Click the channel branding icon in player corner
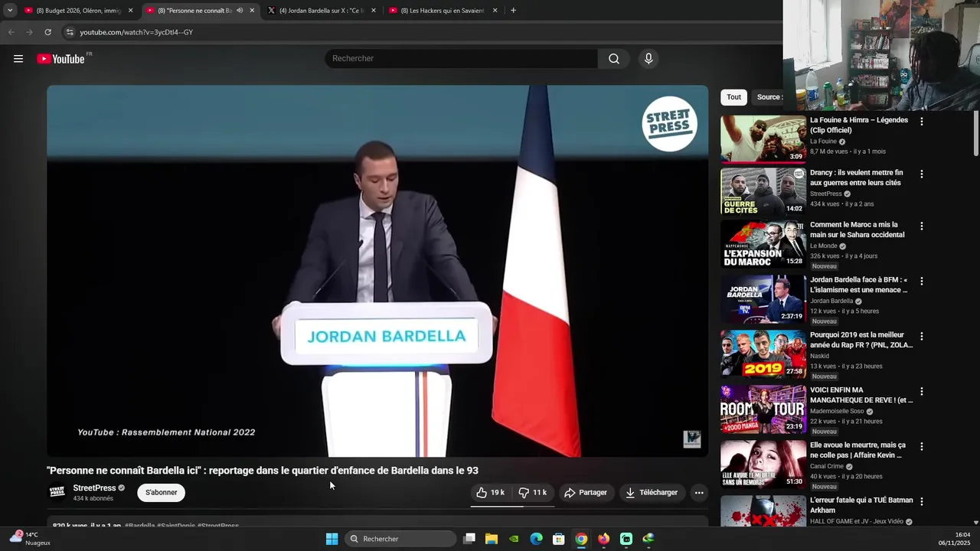980x551 pixels. pyautogui.click(x=692, y=439)
